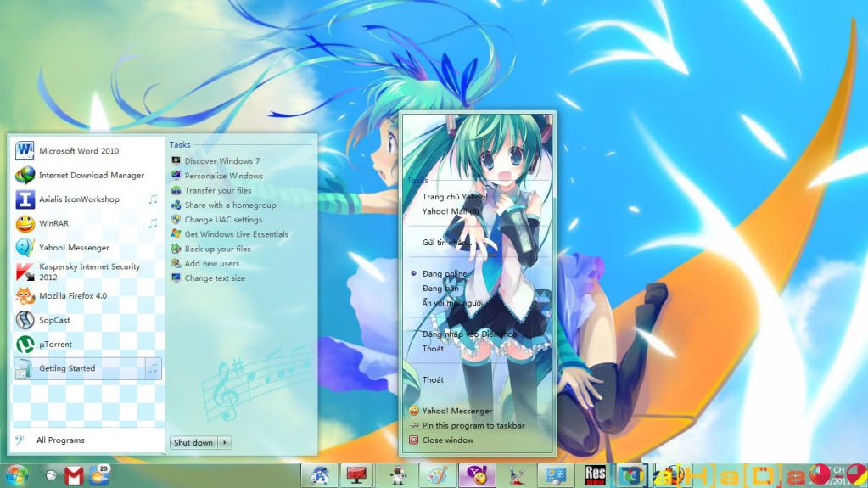The image size is (868, 488).
Task: Expand All Programs list
Action: coord(59,440)
